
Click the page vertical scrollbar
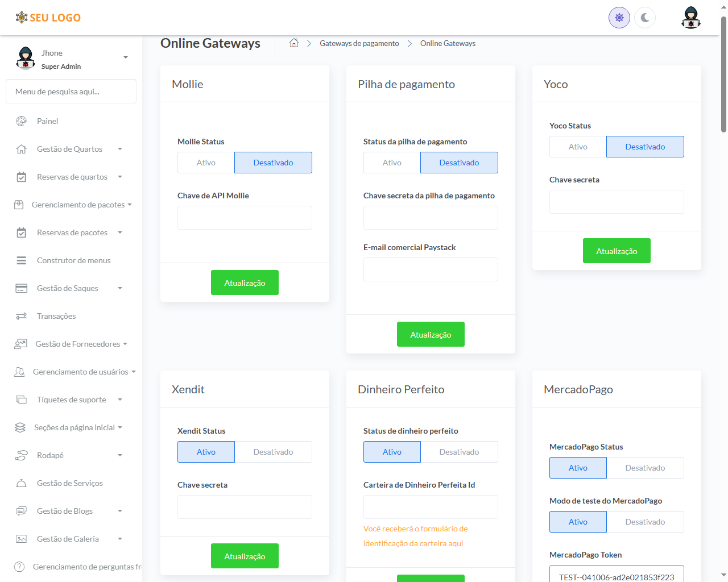[723, 74]
